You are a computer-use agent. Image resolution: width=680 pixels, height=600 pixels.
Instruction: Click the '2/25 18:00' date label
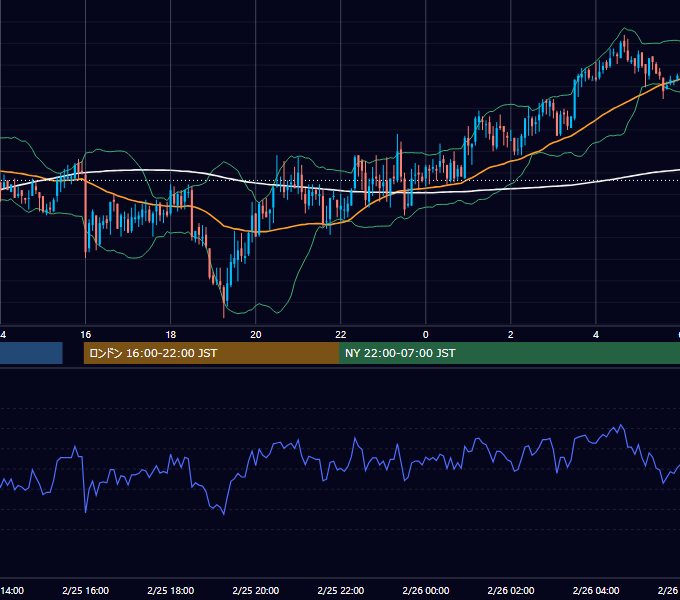pos(170,590)
